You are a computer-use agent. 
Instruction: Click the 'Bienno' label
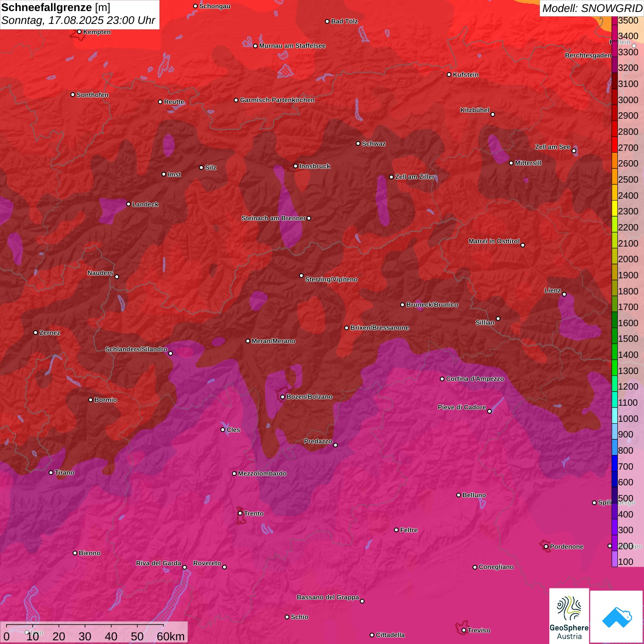click(89, 553)
